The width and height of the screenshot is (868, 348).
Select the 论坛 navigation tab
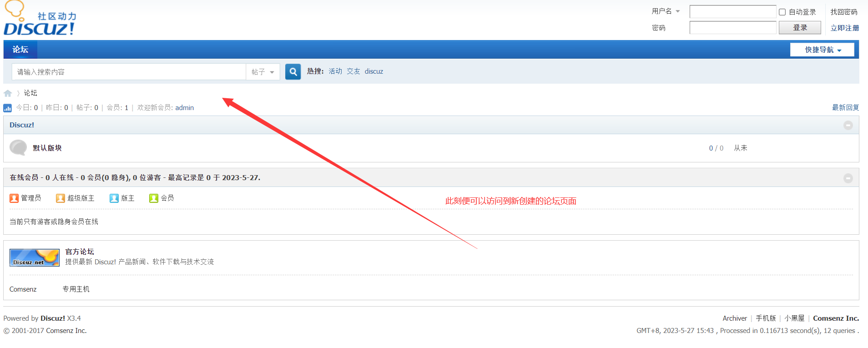[x=20, y=50]
